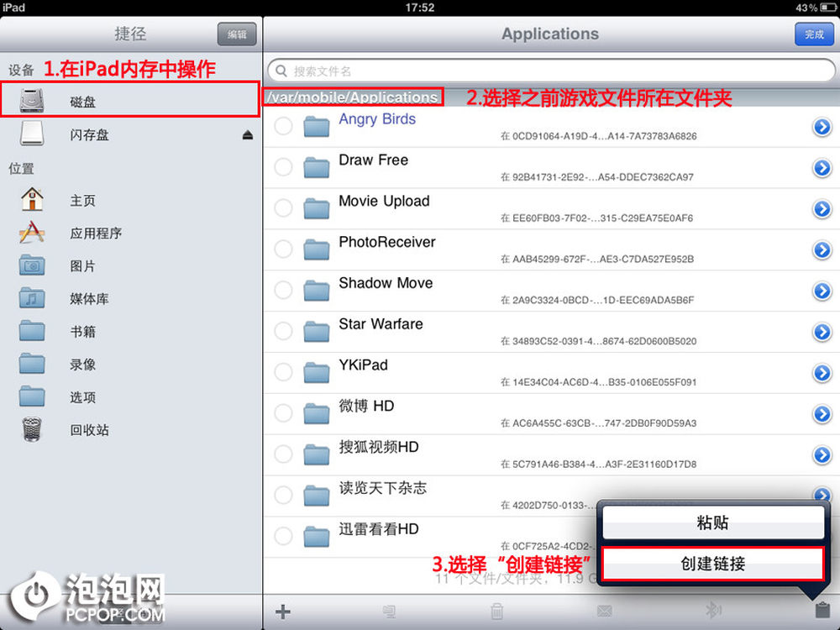Open the 搜狐视频HD folder name
Screen dimensions: 840x630
pos(379,447)
